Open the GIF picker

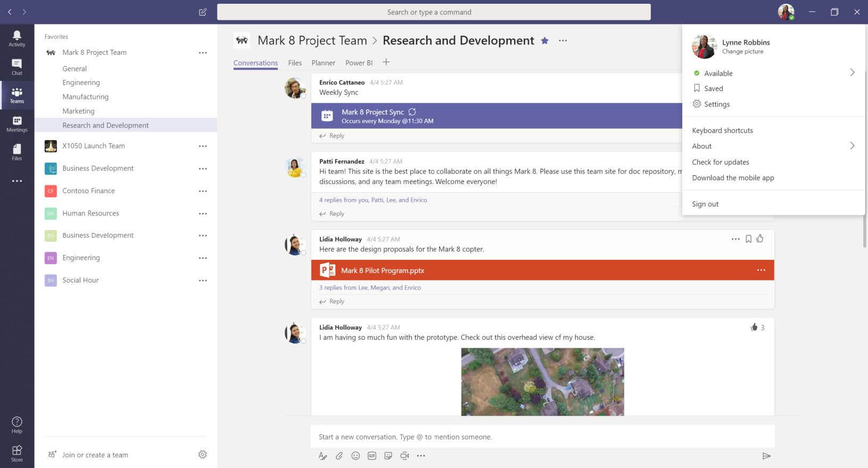click(x=372, y=456)
